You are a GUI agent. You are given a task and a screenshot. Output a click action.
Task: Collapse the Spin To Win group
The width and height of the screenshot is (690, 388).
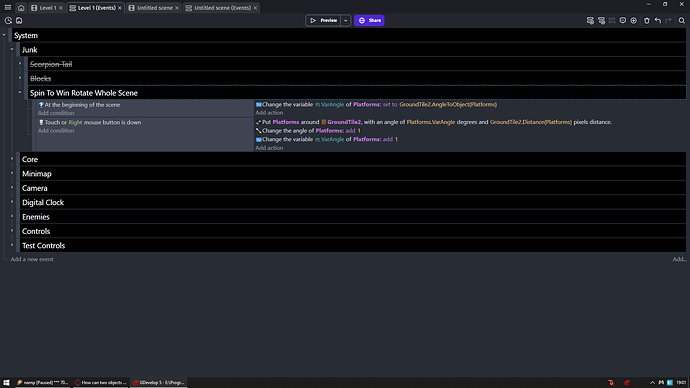(20, 92)
